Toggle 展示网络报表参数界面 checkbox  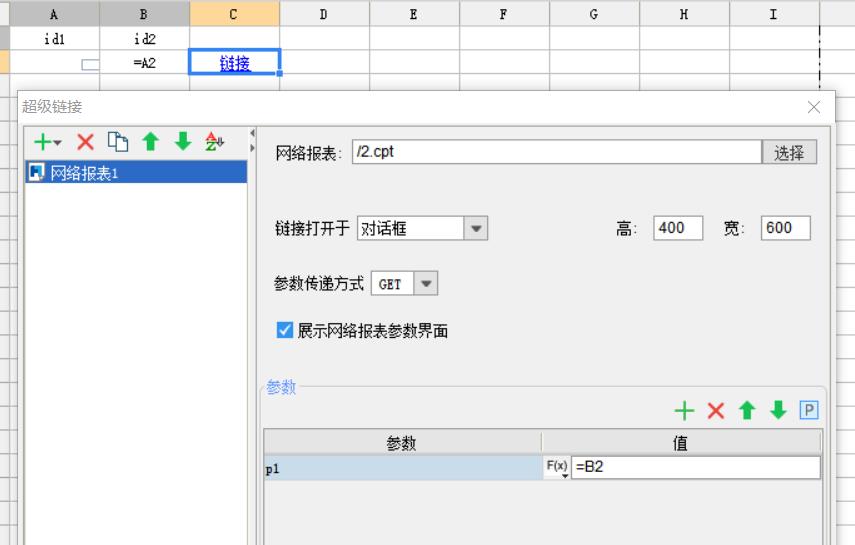[x=285, y=330]
